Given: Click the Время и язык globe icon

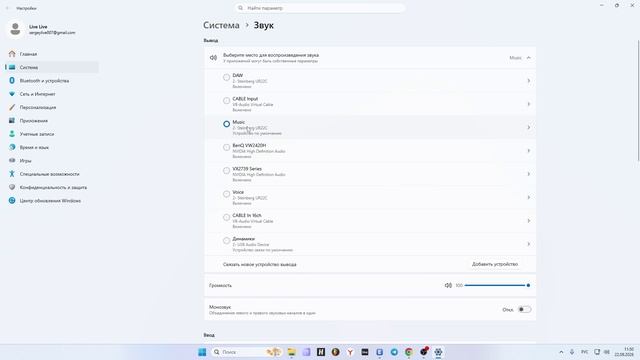Looking at the screenshot, I should (x=12, y=147).
